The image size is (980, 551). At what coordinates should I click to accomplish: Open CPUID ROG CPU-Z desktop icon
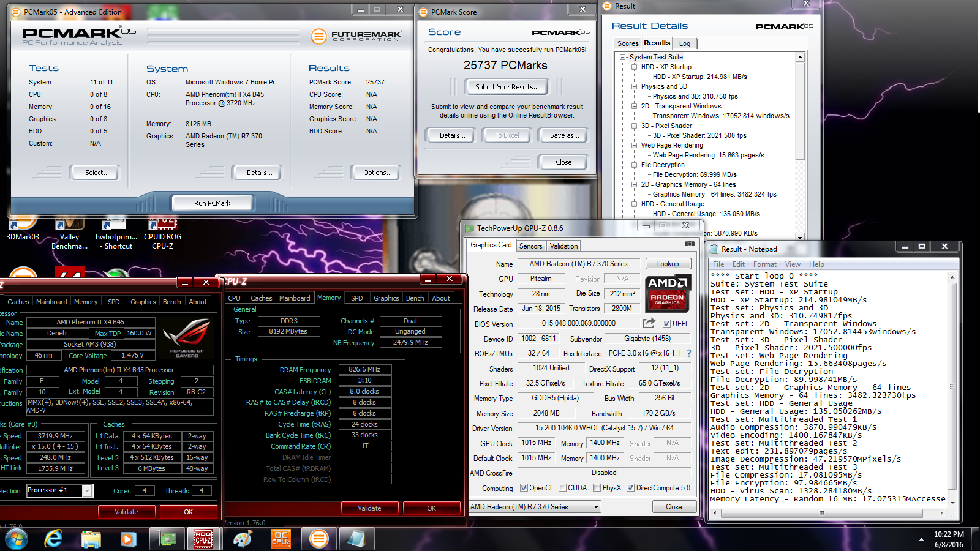(162, 234)
